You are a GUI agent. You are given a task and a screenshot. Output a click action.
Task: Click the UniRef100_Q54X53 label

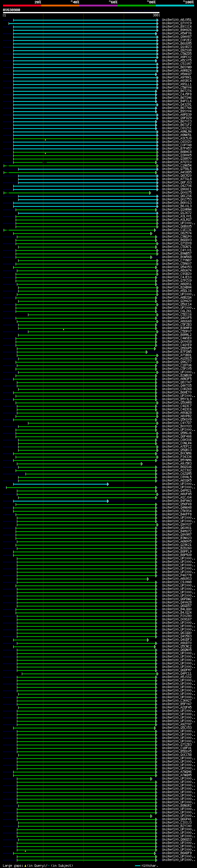point(176,267)
